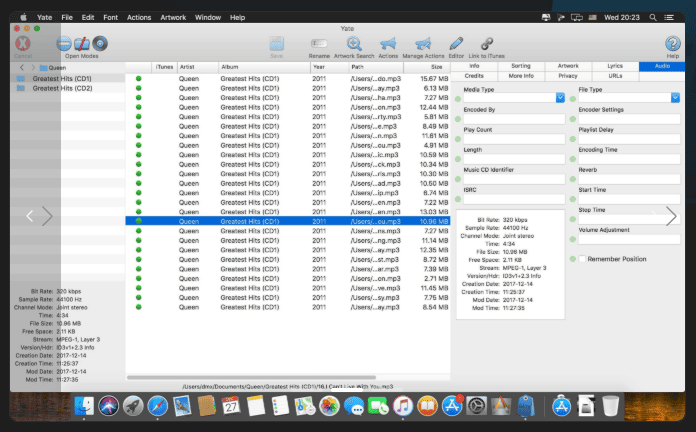This screenshot has height=432, width=696.
Task: Select the folder-with-pencil Open Modes icon
Action: (82, 44)
